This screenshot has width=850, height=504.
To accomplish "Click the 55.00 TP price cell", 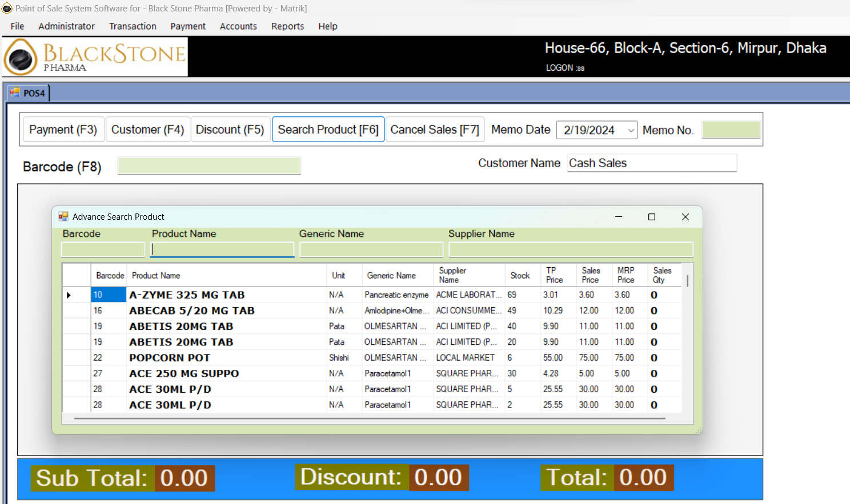I will [558, 358].
